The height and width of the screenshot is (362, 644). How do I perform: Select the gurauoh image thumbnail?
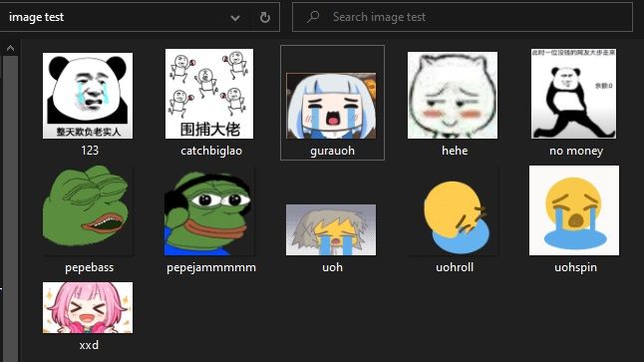point(331,106)
